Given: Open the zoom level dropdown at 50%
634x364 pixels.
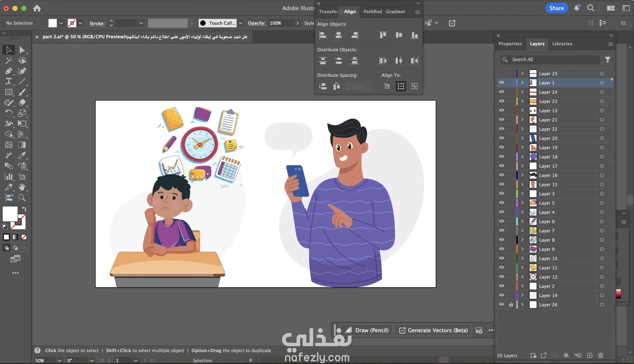Looking at the screenshot, I should click(x=60, y=360).
